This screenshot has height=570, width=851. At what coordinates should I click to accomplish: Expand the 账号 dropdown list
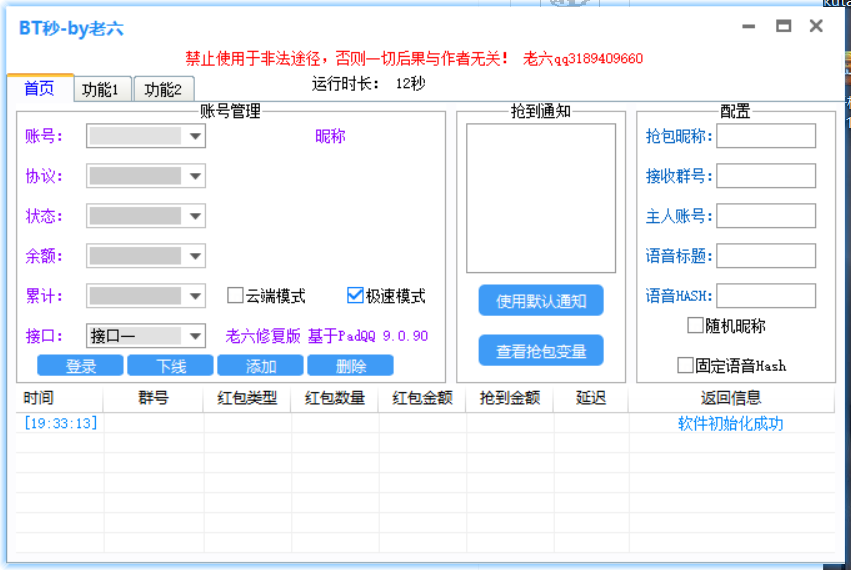click(x=195, y=137)
